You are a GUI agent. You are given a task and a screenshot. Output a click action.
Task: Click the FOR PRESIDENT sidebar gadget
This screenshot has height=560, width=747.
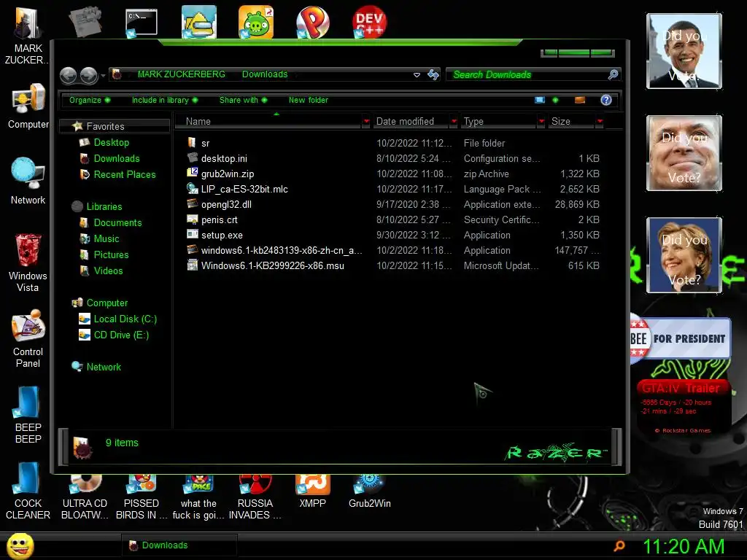pyautogui.click(x=681, y=338)
